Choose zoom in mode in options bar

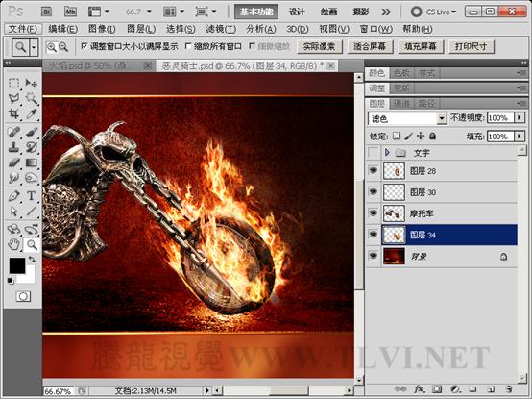pos(52,47)
